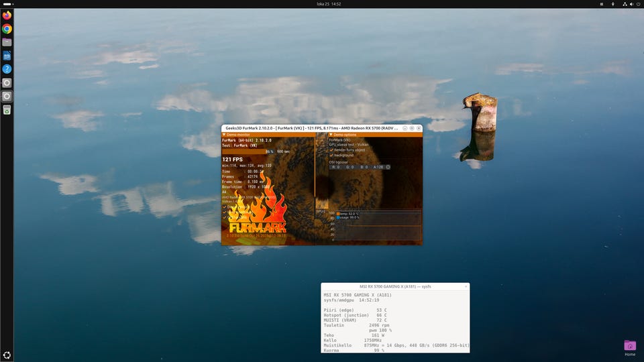
Task: Minimize the FurMark window
Action: click(x=405, y=128)
